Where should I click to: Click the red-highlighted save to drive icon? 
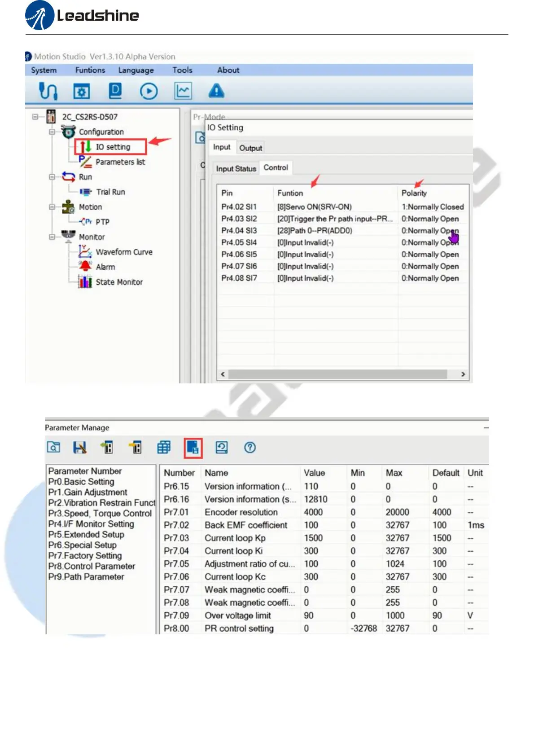[x=193, y=448]
